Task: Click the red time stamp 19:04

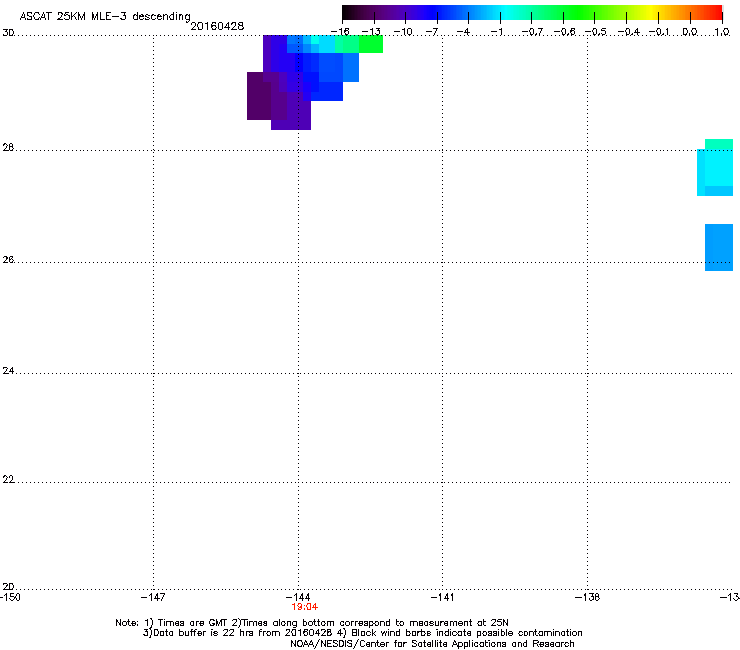Action: [x=304, y=607]
